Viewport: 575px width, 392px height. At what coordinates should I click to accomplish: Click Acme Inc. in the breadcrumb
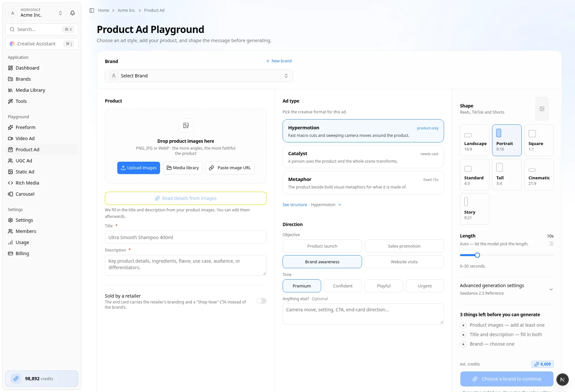point(126,10)
